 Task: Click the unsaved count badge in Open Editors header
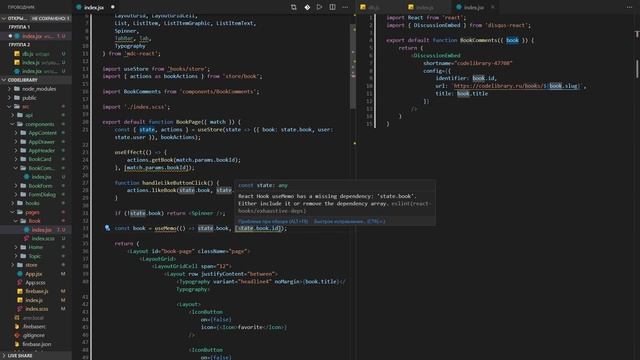point(51,18)
